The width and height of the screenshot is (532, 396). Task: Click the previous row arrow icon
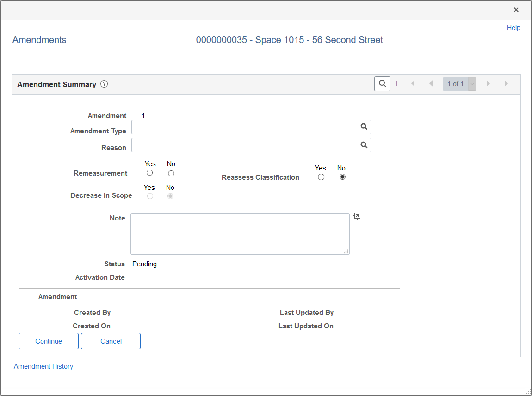tap(431, 83)
